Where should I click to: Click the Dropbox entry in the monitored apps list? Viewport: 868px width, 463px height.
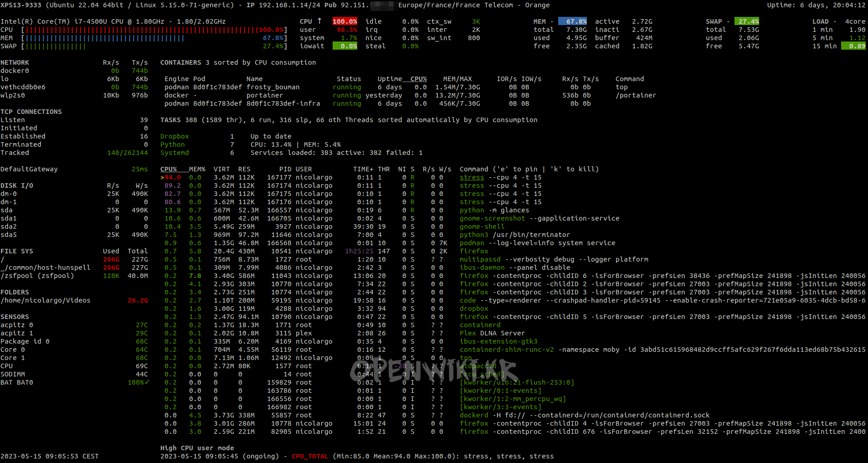[175, 136]
